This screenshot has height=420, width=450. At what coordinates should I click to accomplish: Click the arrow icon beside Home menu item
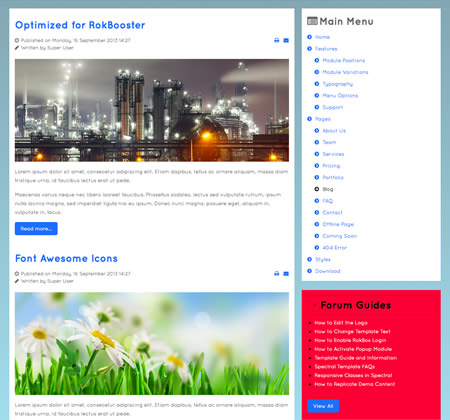coord(309,37)
